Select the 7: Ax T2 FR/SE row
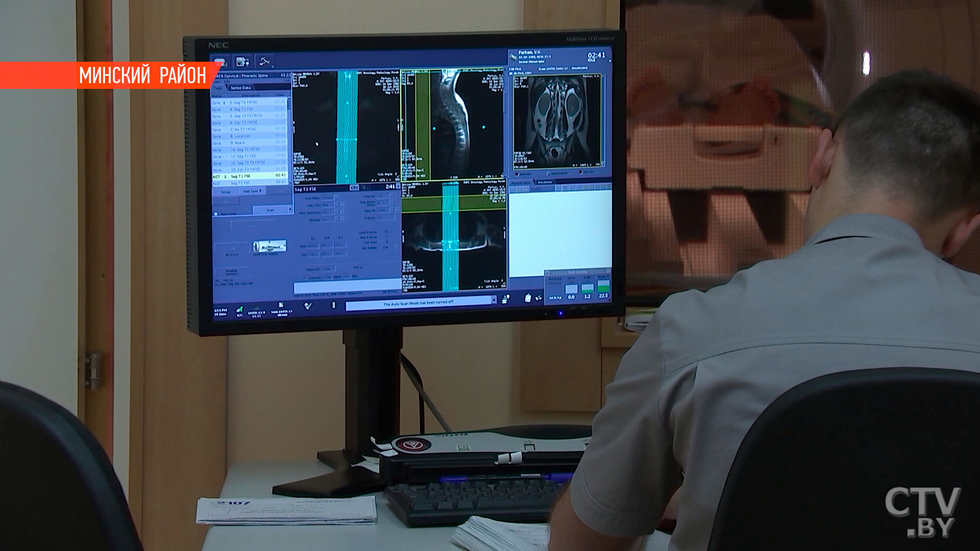The height and width of the screenshot is (551, 980). (250, 129)
